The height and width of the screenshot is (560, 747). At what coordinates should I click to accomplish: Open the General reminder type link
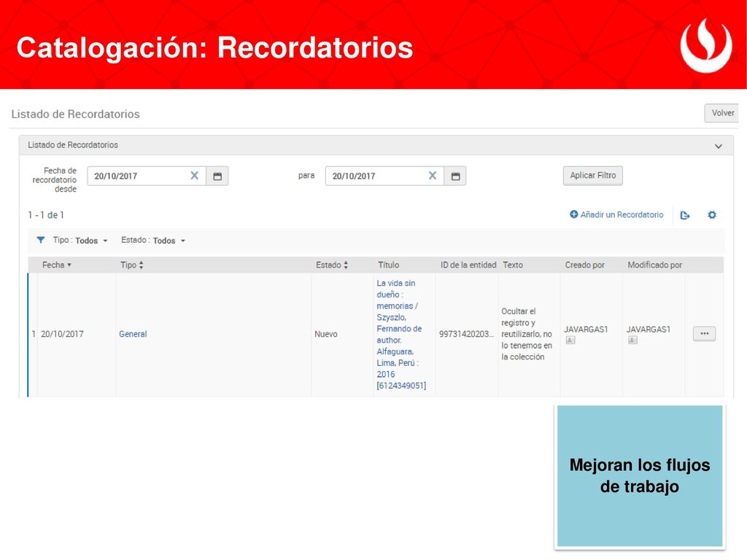[133, 334]
